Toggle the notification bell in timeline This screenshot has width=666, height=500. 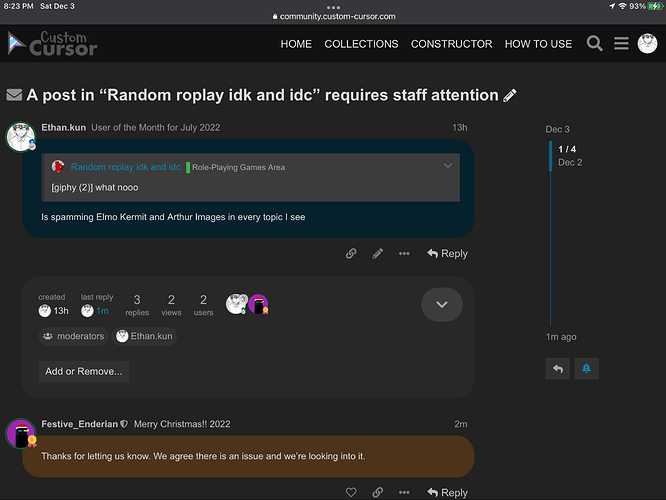coord(586,369)
